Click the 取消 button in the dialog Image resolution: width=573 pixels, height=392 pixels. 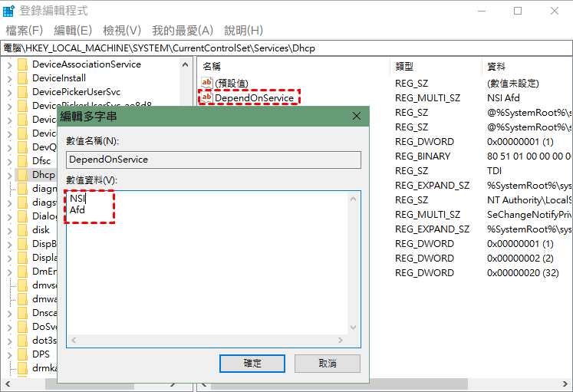point(328,363)
